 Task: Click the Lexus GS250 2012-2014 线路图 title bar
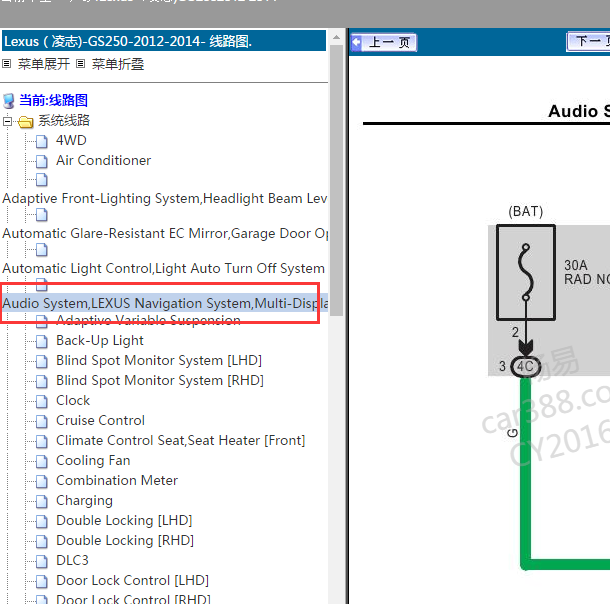pyautogui.click(x=164, y=41)
